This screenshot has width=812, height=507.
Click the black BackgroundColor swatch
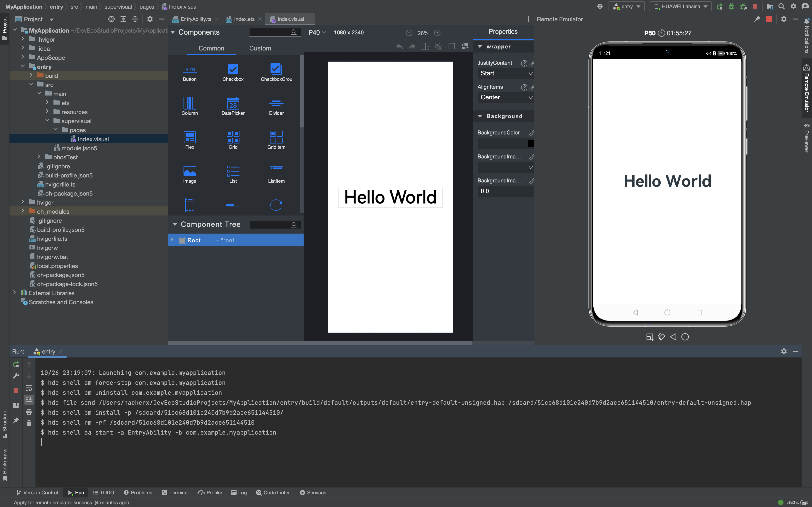pos(530,143)
